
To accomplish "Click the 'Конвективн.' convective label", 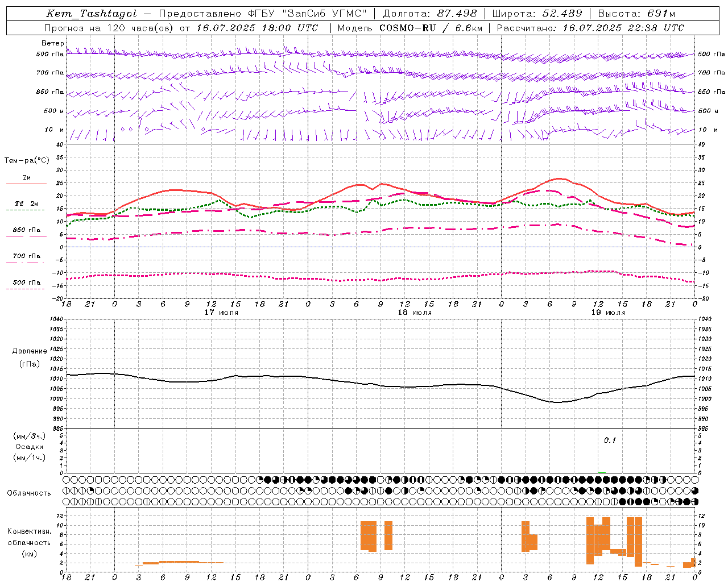I will point(30,531).
